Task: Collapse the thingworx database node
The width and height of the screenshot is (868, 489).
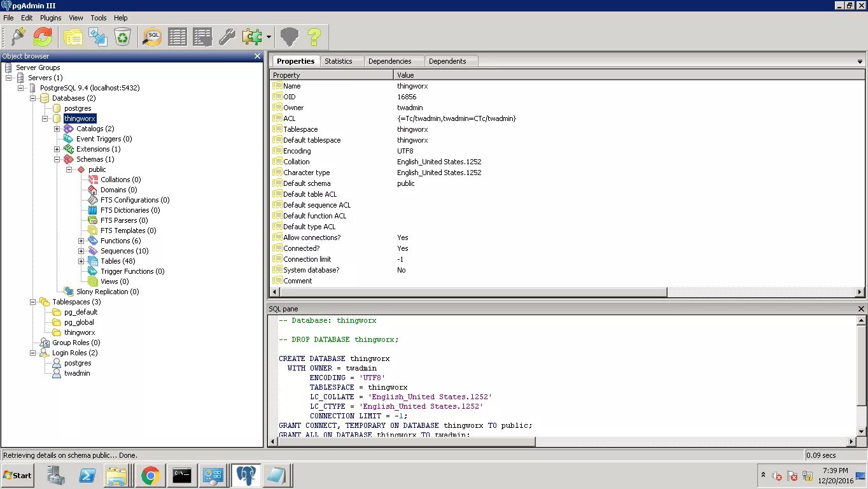Action: tap(45, 118)
